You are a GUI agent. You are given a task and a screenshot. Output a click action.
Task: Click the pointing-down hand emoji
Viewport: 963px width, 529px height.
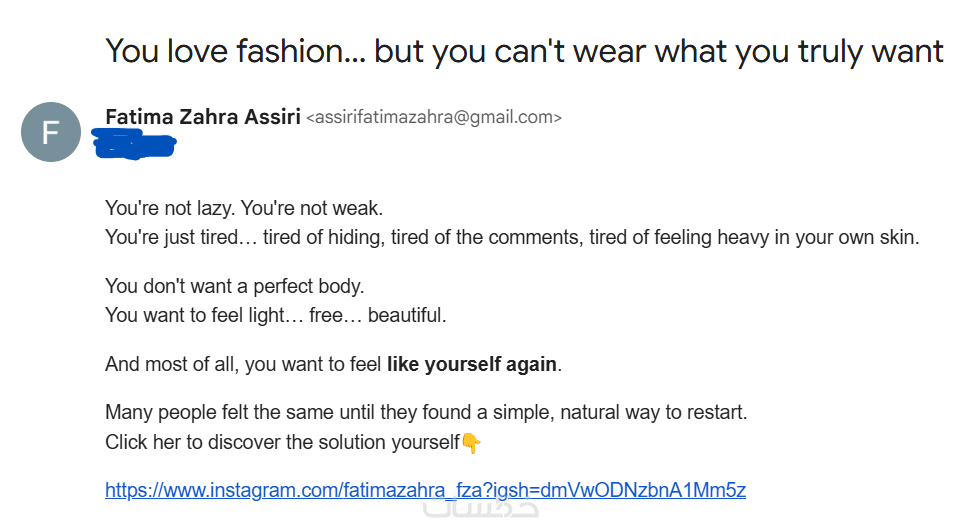471,442
